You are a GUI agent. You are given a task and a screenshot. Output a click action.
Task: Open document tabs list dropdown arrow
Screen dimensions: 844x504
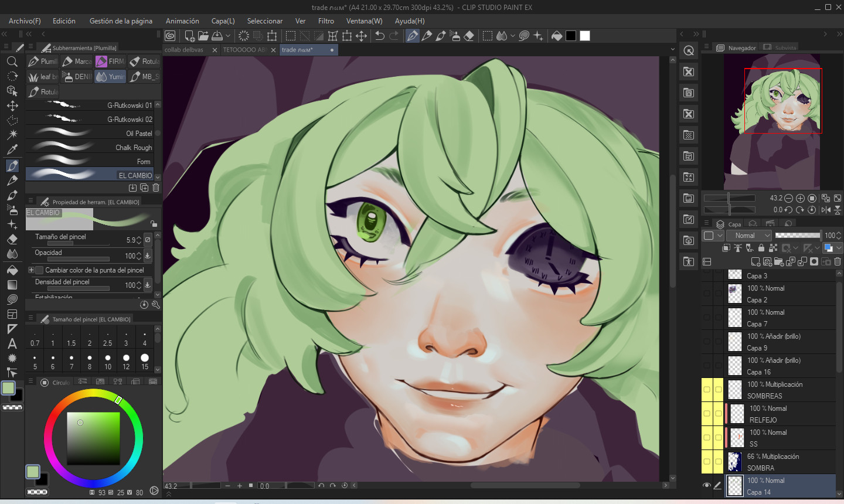coord(673,50)
